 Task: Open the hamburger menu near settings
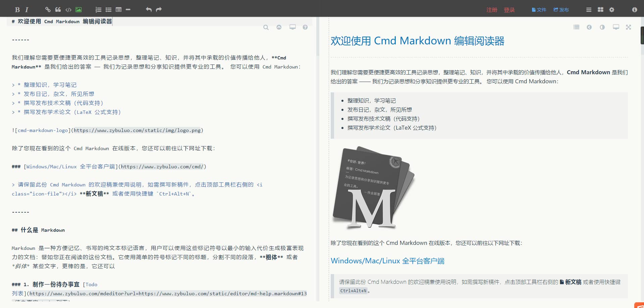589,9
